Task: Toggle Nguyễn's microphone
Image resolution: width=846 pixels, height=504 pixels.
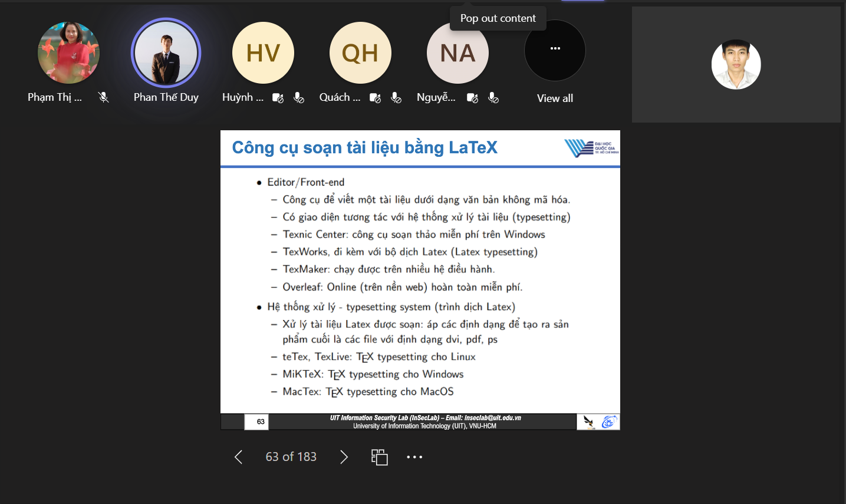Action: 493,98
